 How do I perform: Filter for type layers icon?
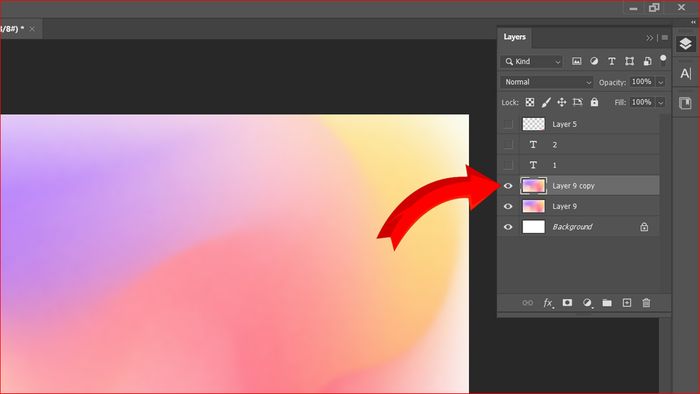[x=612, y=62]
